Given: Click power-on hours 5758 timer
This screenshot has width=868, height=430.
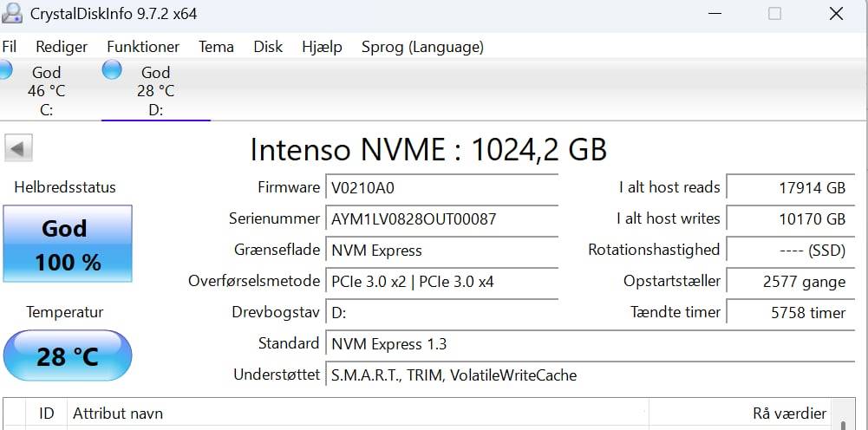Looking at the screenshot, I should [791, 313].
